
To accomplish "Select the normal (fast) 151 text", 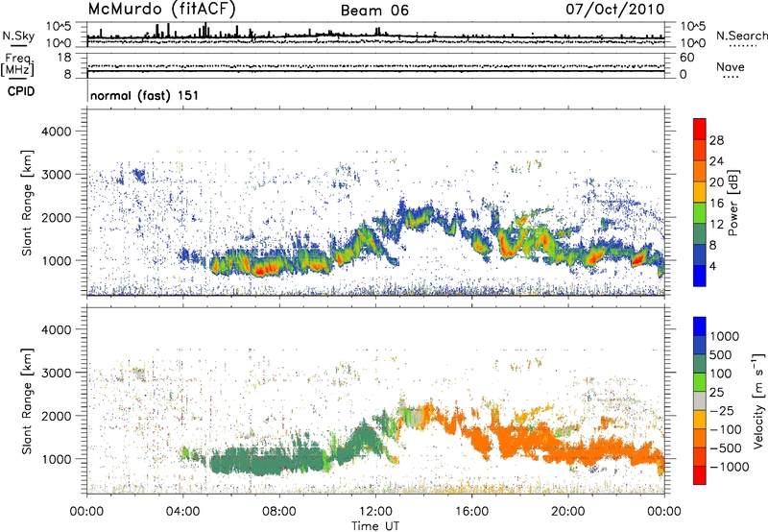I will click(145, 95).
